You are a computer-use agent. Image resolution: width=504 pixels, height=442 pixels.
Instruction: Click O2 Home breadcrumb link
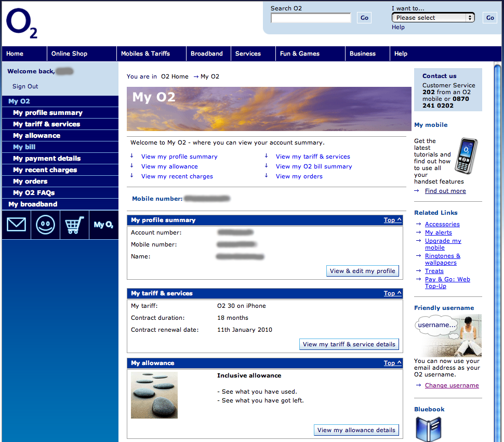point(175,76)
